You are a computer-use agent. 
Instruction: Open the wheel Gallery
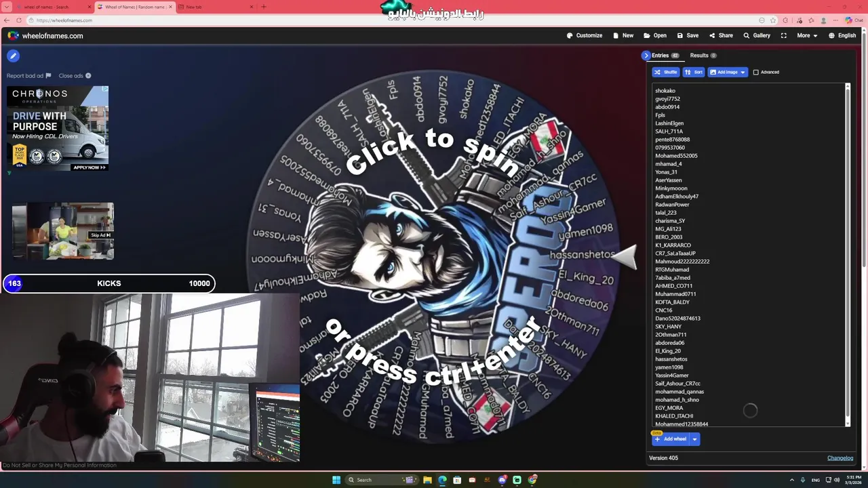(x=757, y=35)
